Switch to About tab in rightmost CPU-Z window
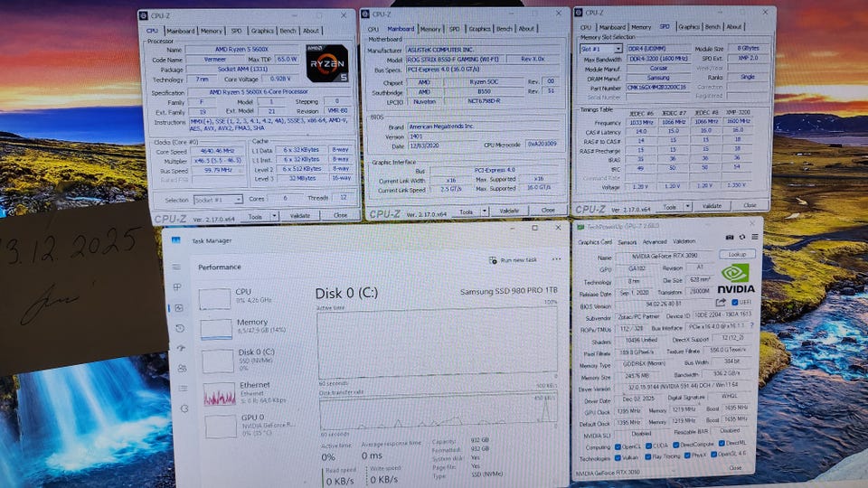Screen dimensions: 868x488 (x=733, y=26)
